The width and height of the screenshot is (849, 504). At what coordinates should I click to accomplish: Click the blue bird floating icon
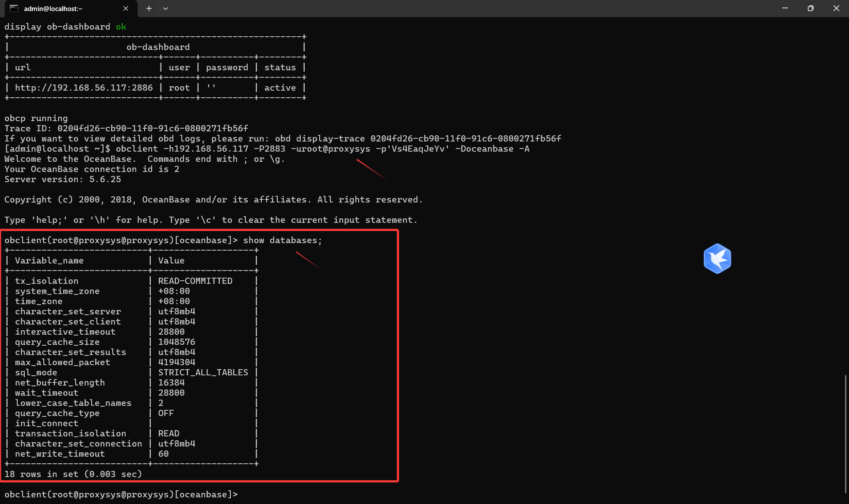click(x=717, y=259)
